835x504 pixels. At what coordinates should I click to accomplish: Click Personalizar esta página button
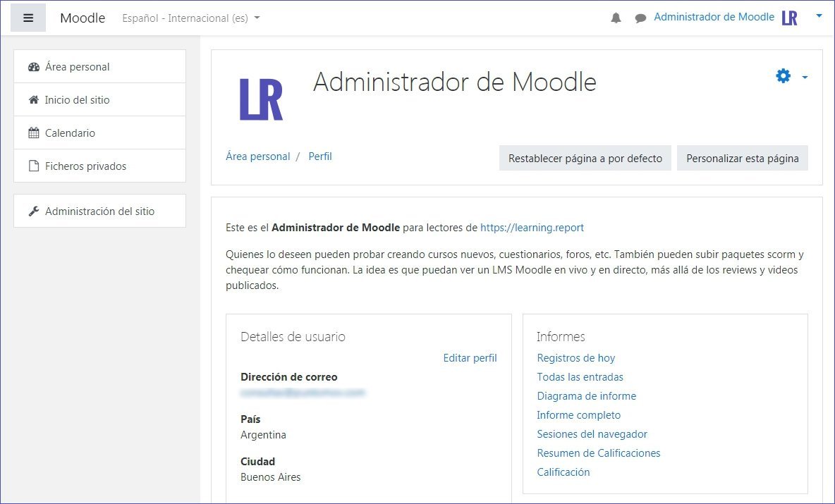pos(743,158)
